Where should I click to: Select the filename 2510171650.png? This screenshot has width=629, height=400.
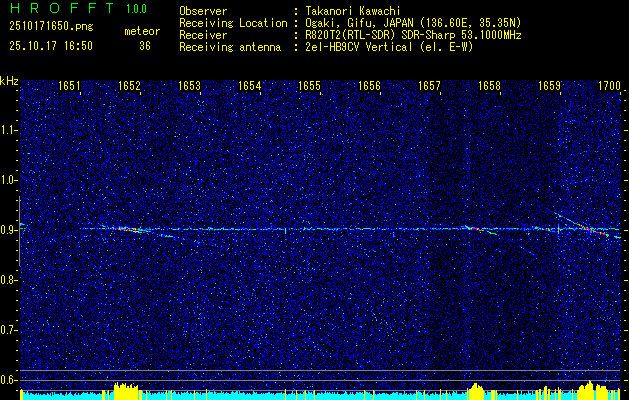51,27
